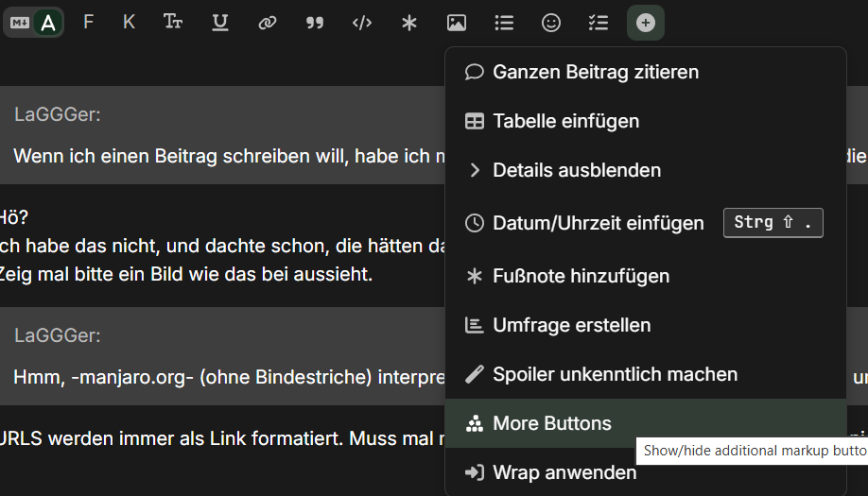Choose Ganzen Beitrag zitieren

596,72
